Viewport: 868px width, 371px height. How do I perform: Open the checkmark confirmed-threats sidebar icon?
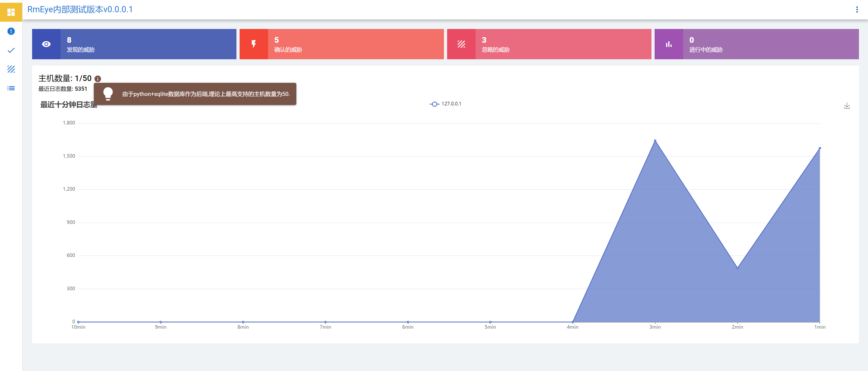pyautogui.click(x=11, y=50)
